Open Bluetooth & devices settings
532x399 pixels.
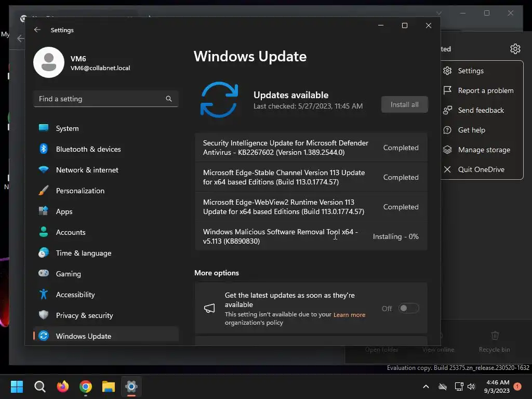[106, 149]
